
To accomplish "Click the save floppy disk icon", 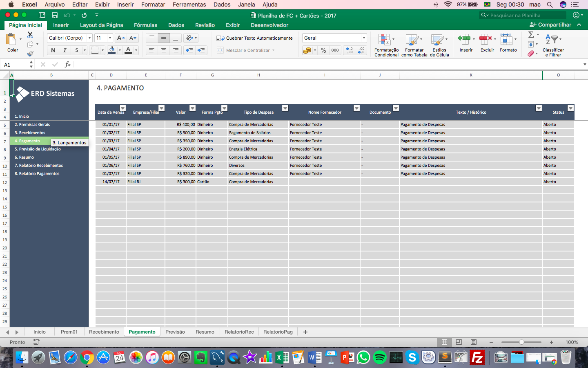I will [x=55, y=15].
